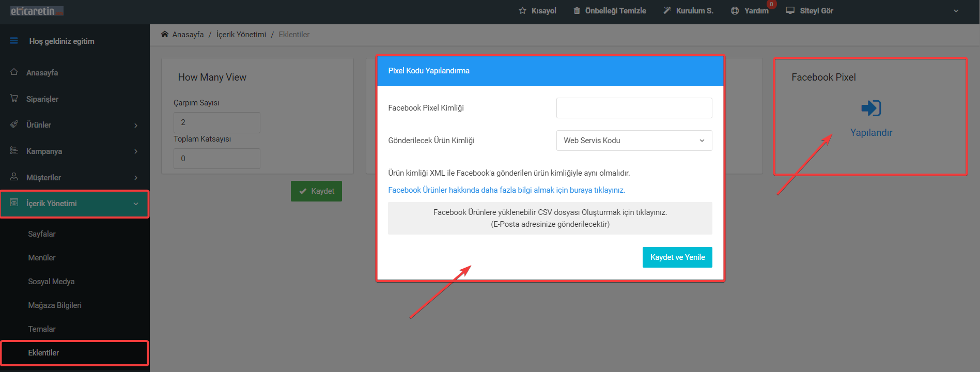This screenshot has height=372, width=980.
Task: Open the user dropdown chevron in top bar
Action: pos(956,11)
